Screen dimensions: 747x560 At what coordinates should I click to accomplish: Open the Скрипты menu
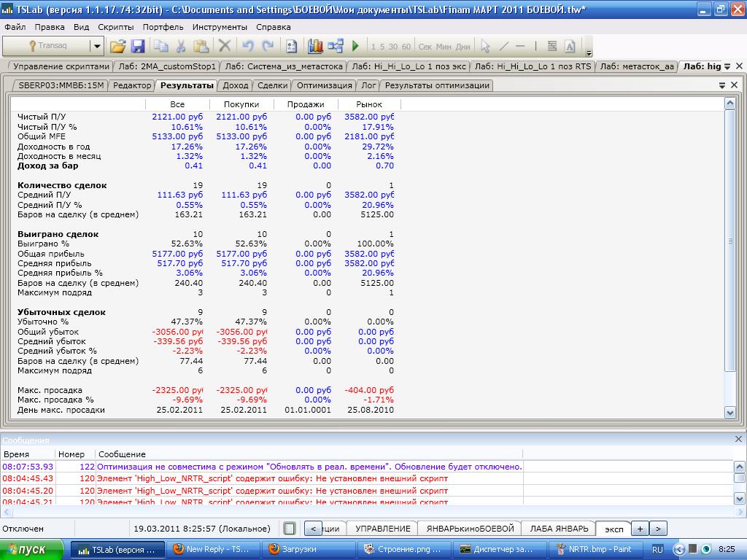[x=115, y=27]
